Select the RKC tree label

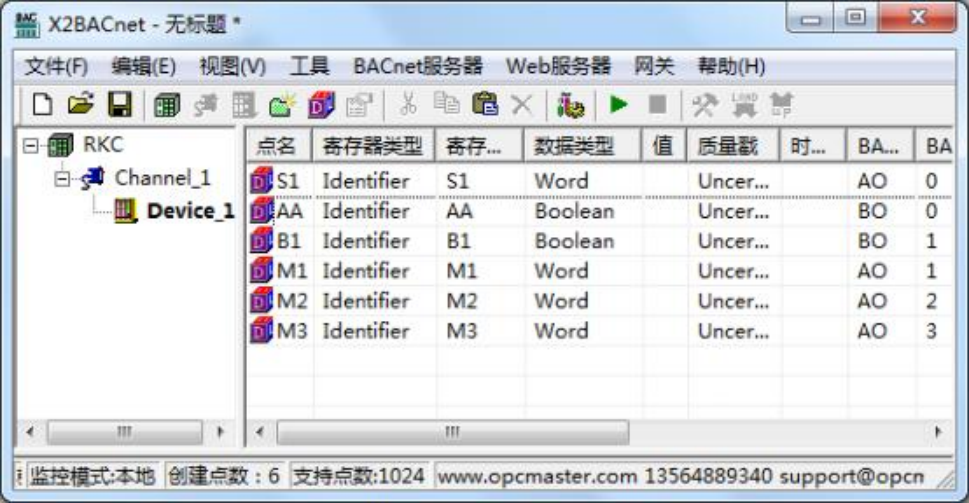click(103, 145)
